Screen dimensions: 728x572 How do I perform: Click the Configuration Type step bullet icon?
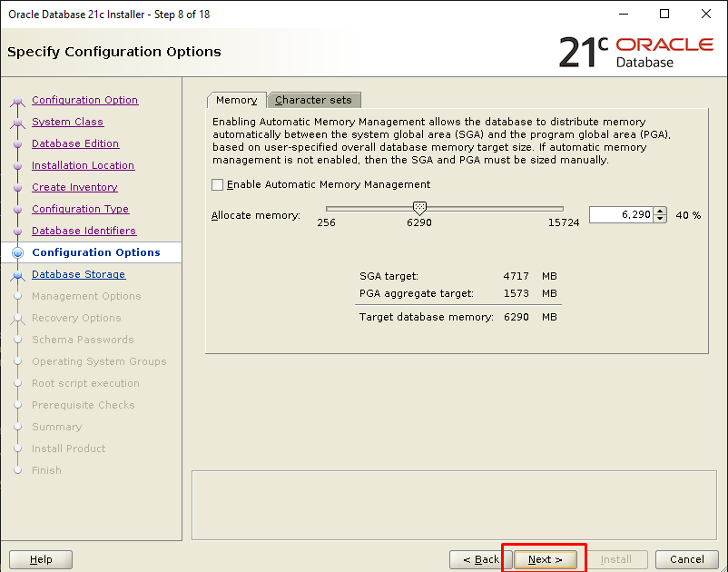17,210
